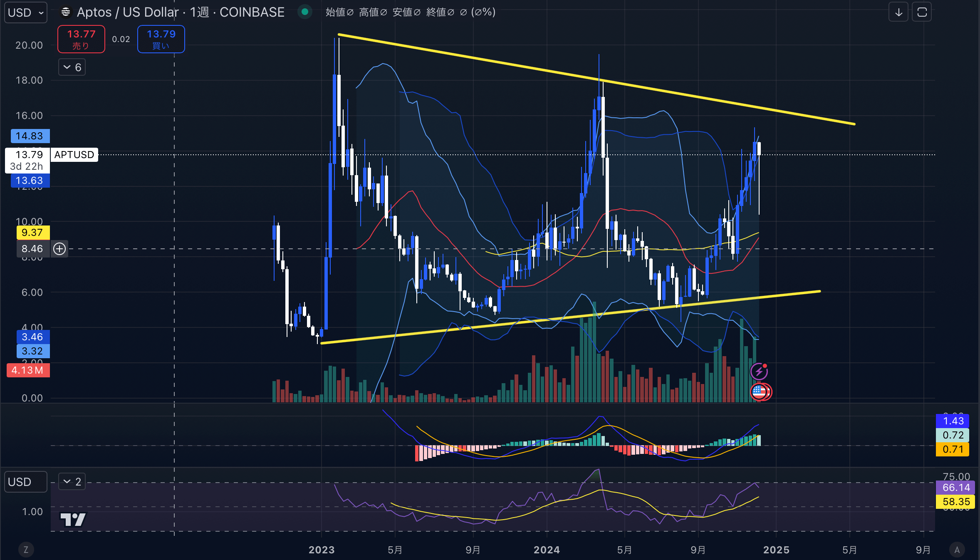Click the 13.79 buy button
This screenshot has width=980, height=560.
[161, 39]
